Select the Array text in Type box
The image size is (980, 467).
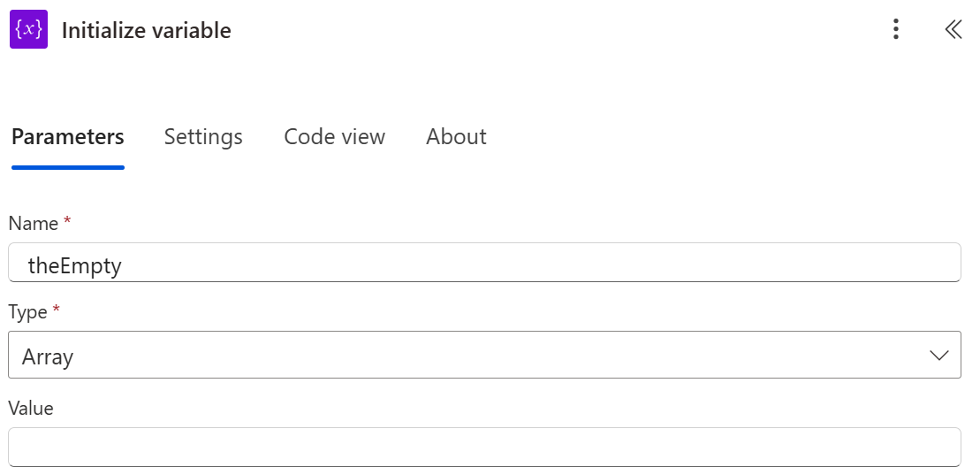48,356
